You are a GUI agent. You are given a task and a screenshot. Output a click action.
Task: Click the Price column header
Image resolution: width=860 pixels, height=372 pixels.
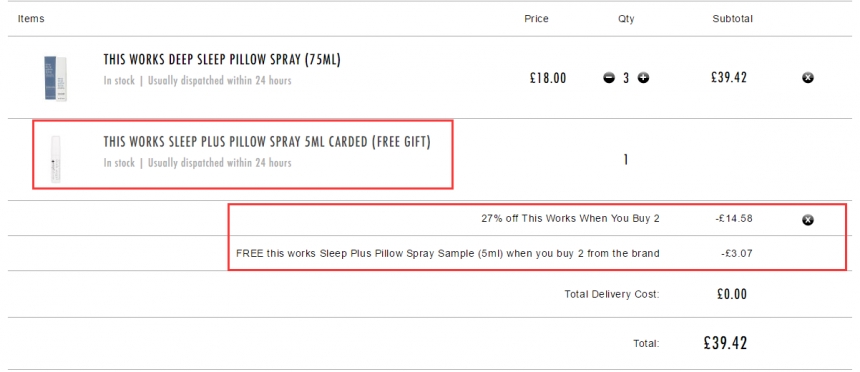click(536, 19)
